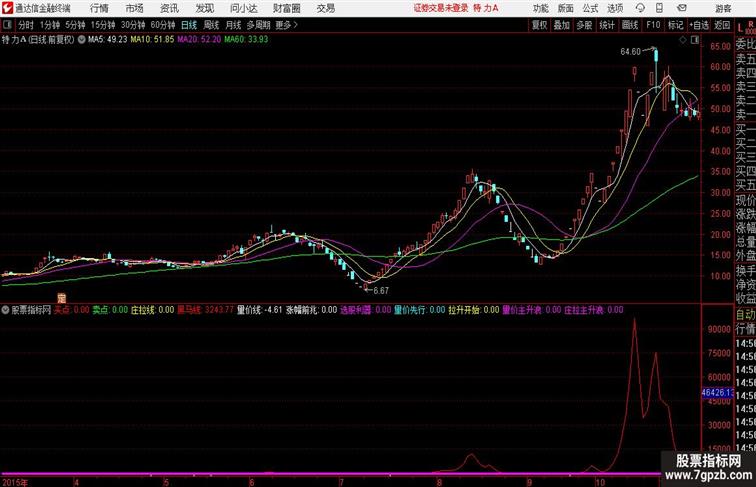Open the 发现 menu

coord(204,8)
